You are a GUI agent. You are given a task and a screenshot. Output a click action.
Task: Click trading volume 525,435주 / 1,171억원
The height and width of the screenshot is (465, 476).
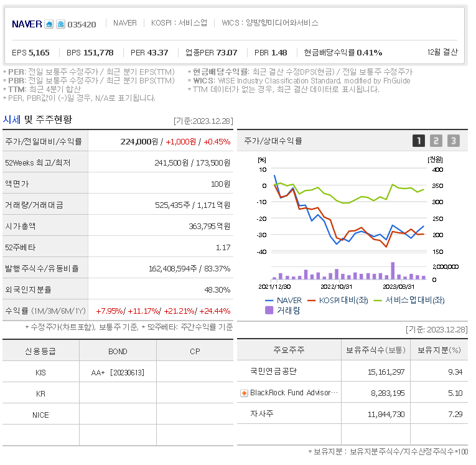tap(192, 205)
